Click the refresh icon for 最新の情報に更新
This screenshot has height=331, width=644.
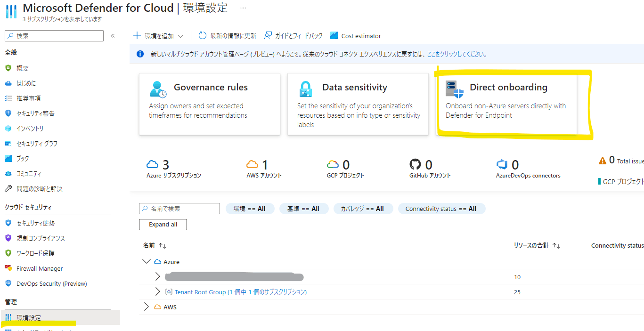pyautogui.click(x=203, y=36)
